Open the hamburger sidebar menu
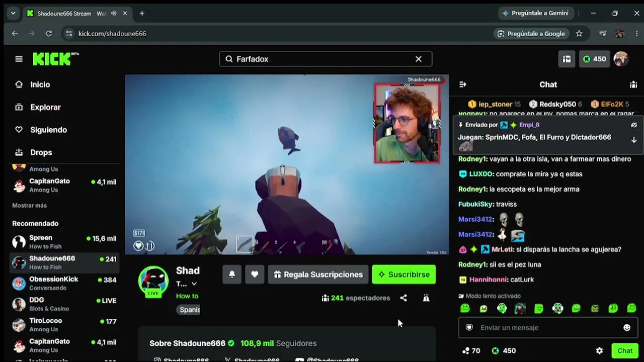 (x=19, y=59)
